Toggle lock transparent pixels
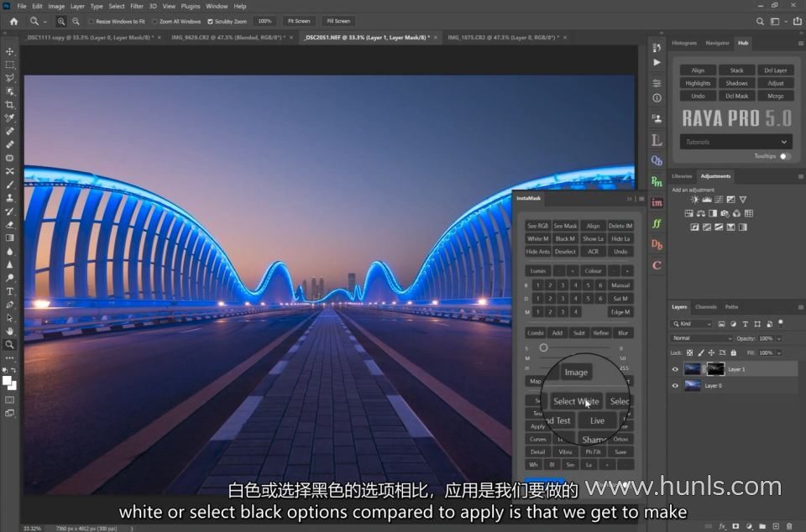Image resolution: width=806 pixels, height=532 pixels. [x=690, y=352]
